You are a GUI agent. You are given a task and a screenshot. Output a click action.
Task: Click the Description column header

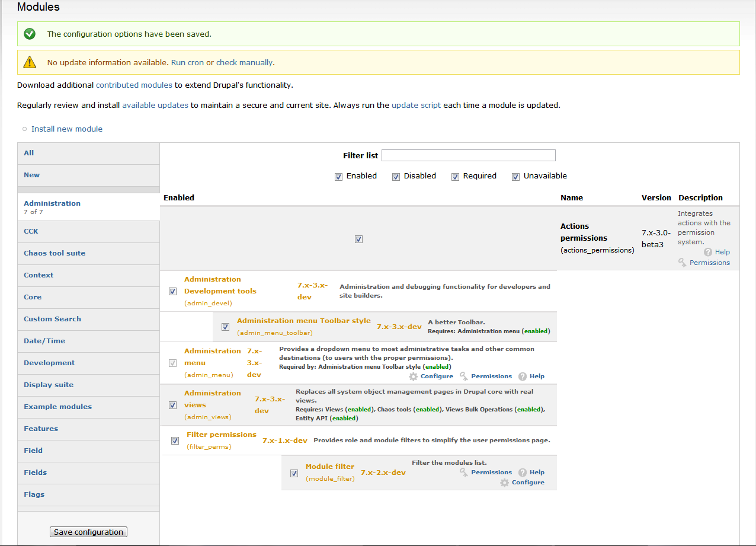[700, 198]
